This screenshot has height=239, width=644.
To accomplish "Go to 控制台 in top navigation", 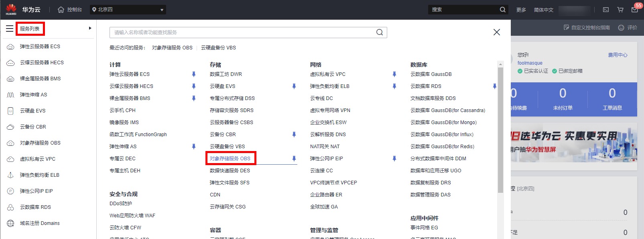I will (70, 10).
